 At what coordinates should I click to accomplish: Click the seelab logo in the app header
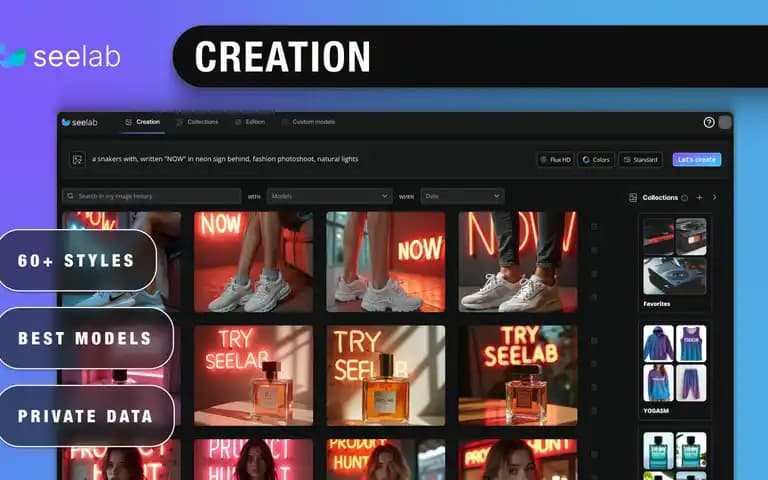click(79, 122)
